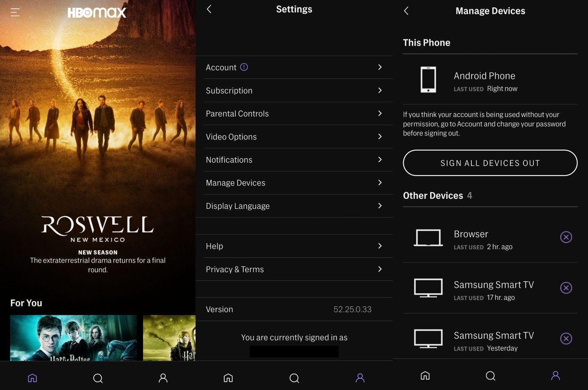The image size is (588, 390).
Task: Click the Browser device name
Action: (471, 234)
